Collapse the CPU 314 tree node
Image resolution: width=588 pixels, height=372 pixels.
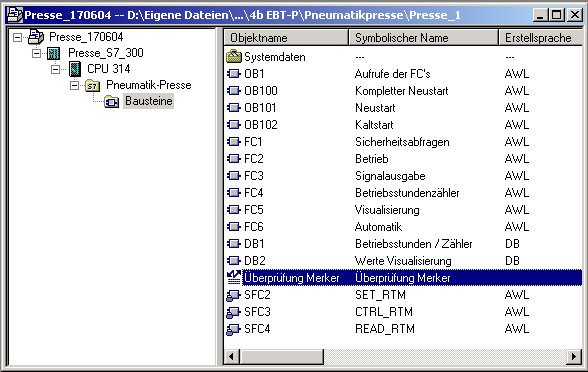(56, 69)
